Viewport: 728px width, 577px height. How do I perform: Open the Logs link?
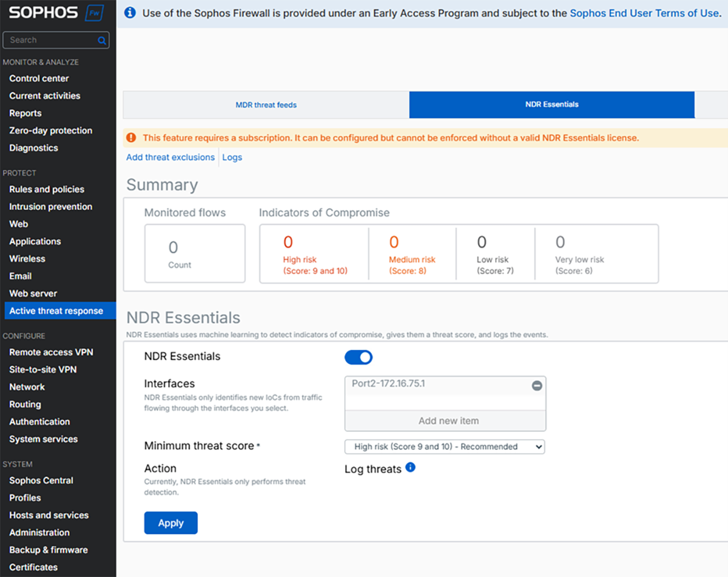tap(232, 157)
